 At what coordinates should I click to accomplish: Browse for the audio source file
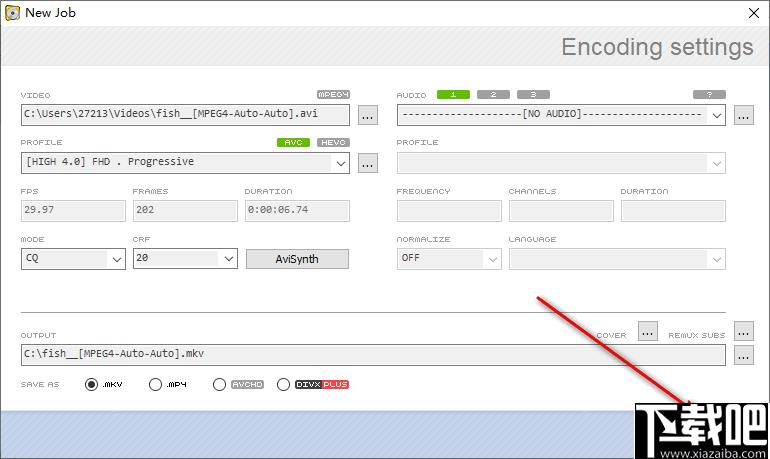[x=743, y=115]
